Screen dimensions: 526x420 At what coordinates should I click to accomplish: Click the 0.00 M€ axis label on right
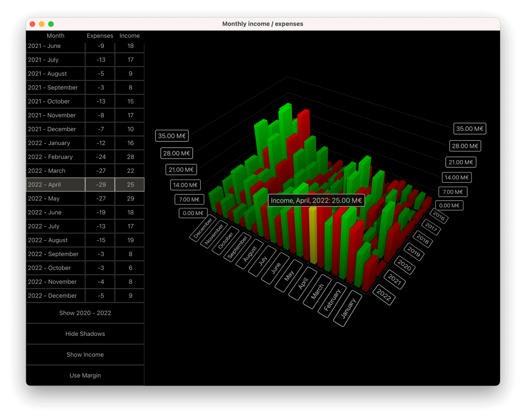(449, 205)
